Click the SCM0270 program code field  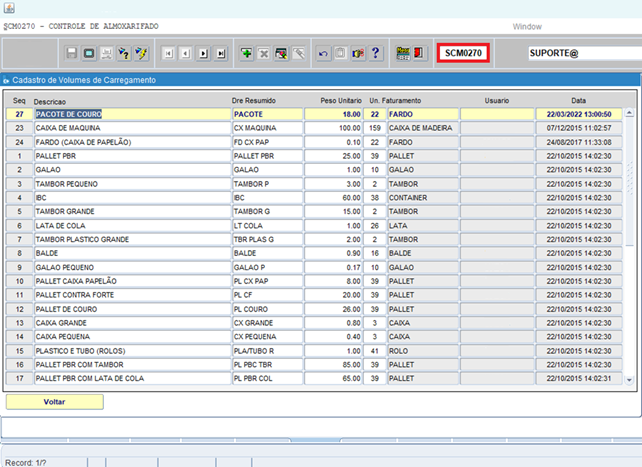click(463, 53)
